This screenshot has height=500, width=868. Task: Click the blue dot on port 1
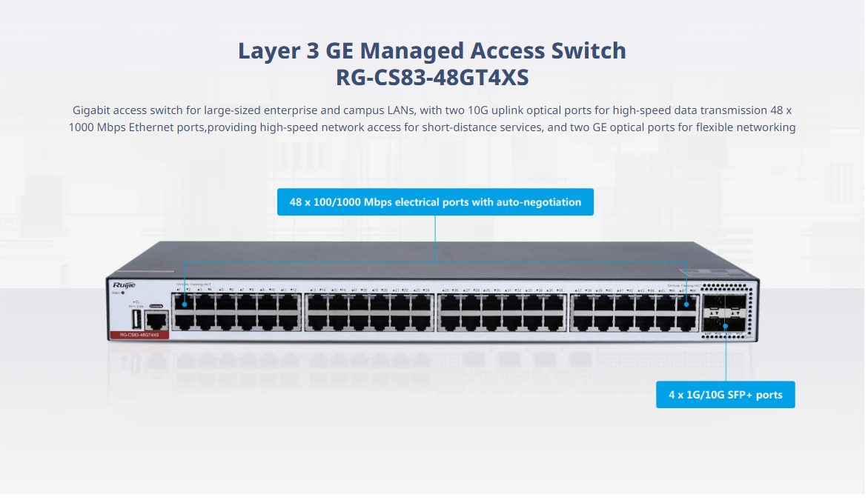click(185, 304)
